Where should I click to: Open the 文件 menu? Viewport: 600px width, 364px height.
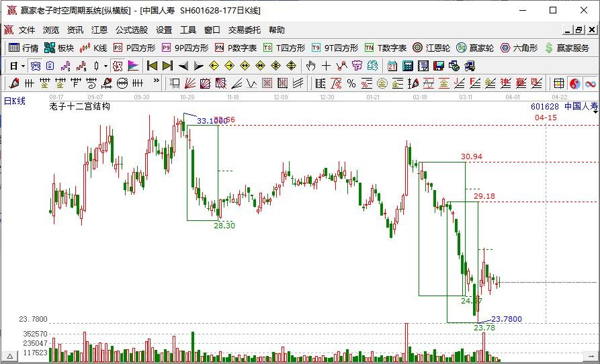(27, 30)
